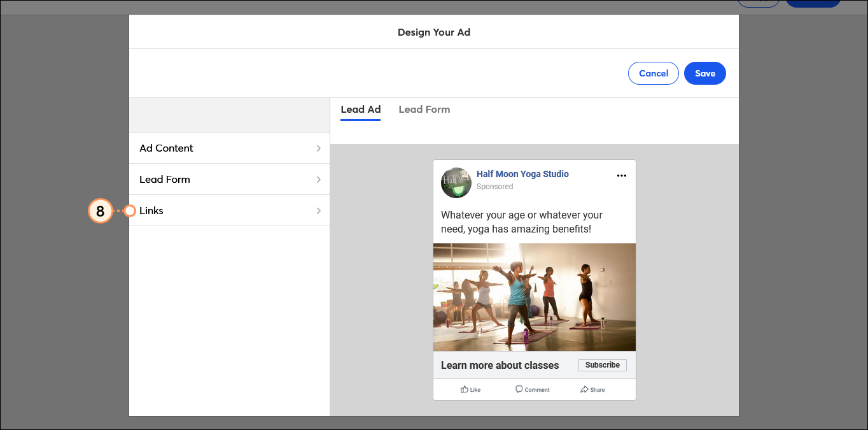Viewport: 868px width, 430px height.
Task: Click the Sponsored label
Action: point(494,187)
